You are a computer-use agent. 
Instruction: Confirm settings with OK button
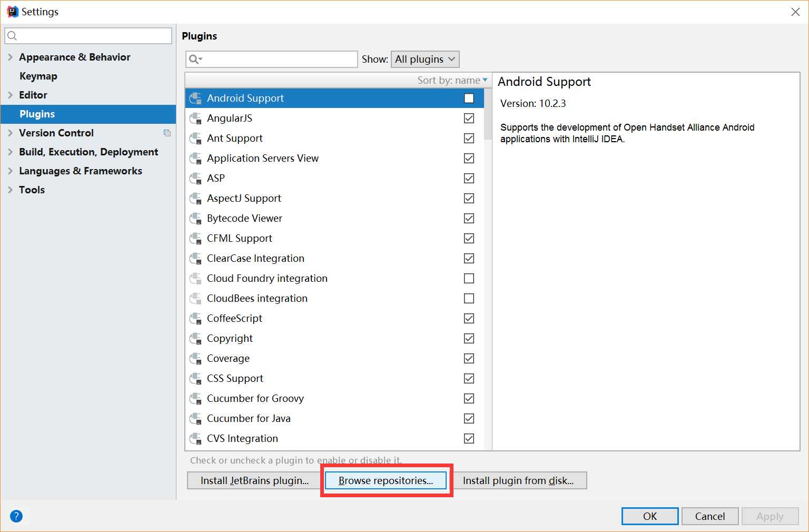tap(650, 516)
